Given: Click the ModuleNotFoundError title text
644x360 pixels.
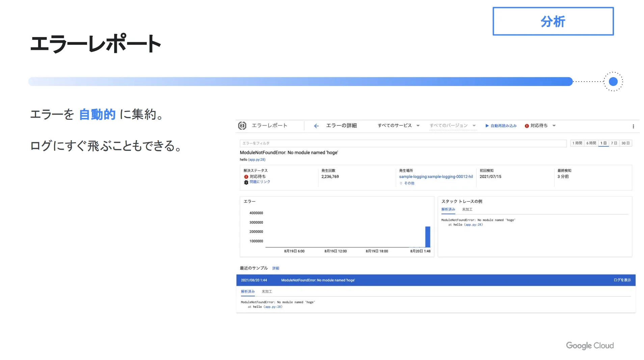Looking at the screenshot, I should [x=289, y=153].
